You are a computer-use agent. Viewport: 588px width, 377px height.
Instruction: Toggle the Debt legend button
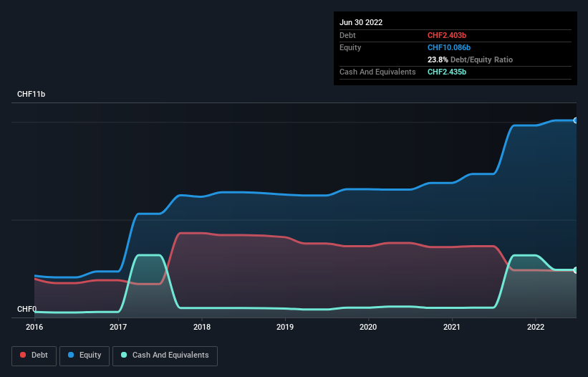pyautogui.click(x=34, y=355)
